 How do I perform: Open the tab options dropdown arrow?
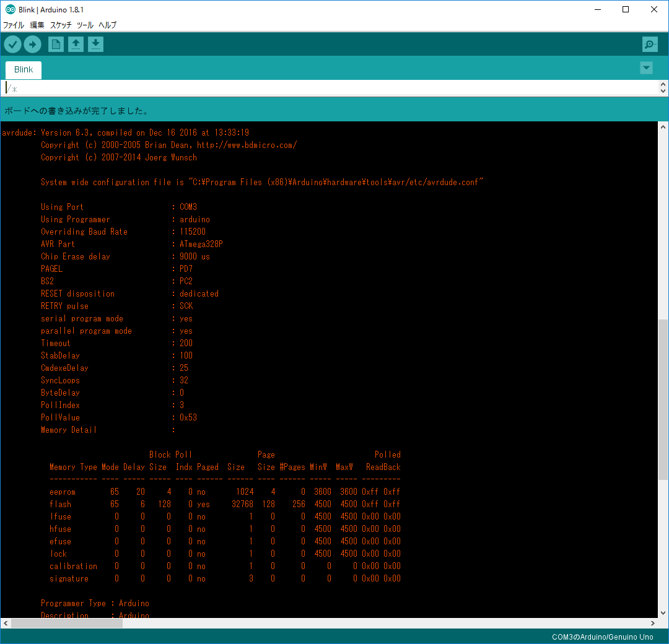click(x=646, y=68)
